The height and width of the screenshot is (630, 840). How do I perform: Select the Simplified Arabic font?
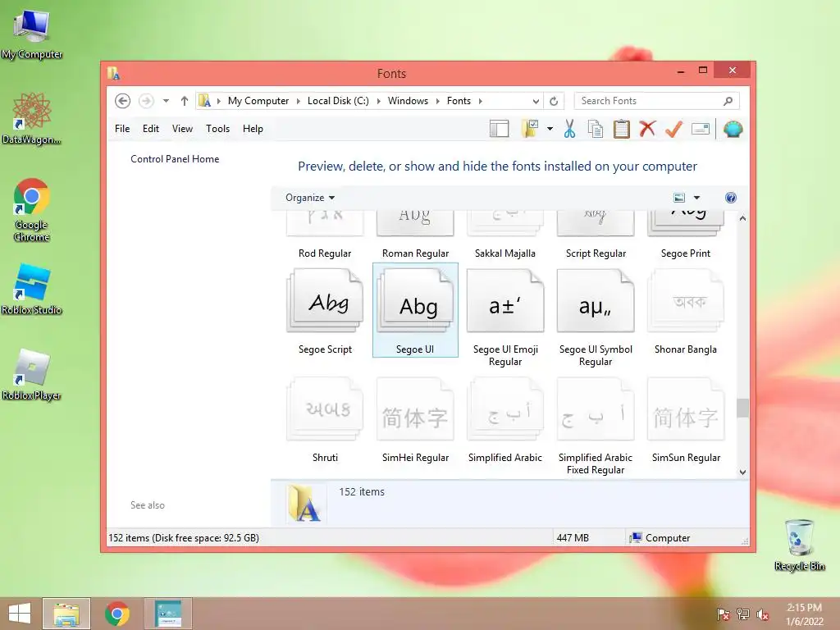pos(505,419)
